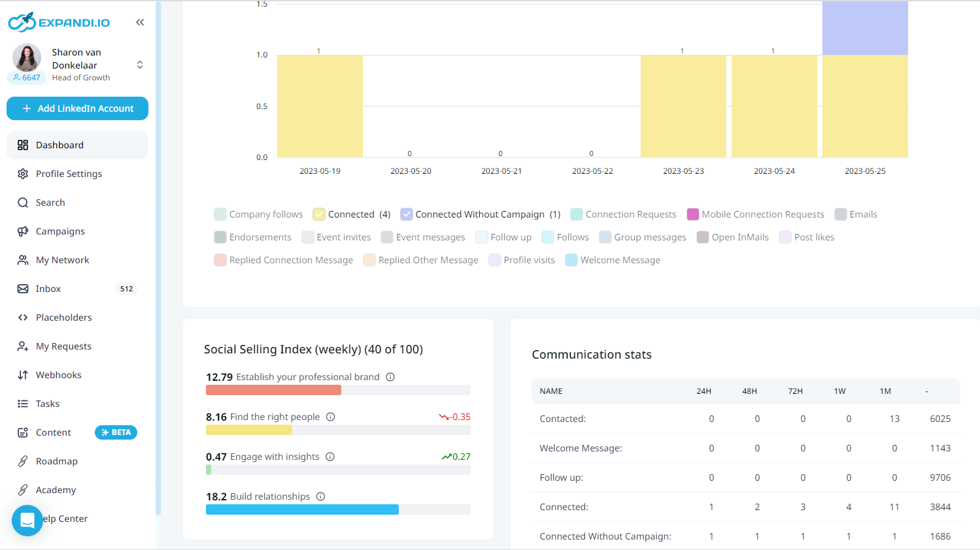The width and height of the screenshot is (980, 550).
Task: Click the sidebar vertical scrollbar
Action: point(158,258)
